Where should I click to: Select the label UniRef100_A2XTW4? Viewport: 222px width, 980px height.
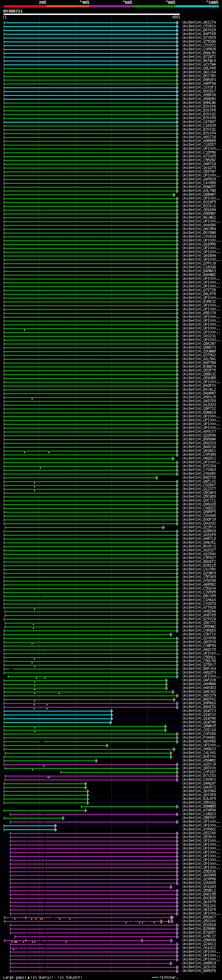click(x=199, y=64)
